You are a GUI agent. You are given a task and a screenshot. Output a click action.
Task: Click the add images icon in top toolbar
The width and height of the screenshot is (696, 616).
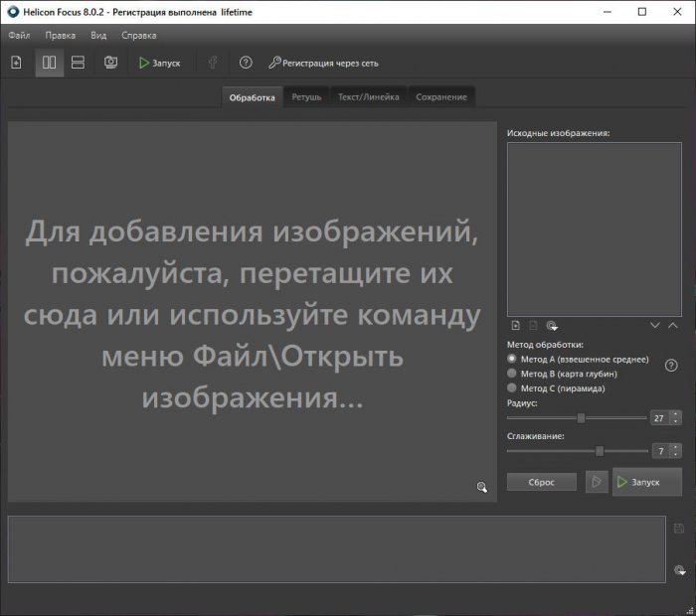coord(16,63)
